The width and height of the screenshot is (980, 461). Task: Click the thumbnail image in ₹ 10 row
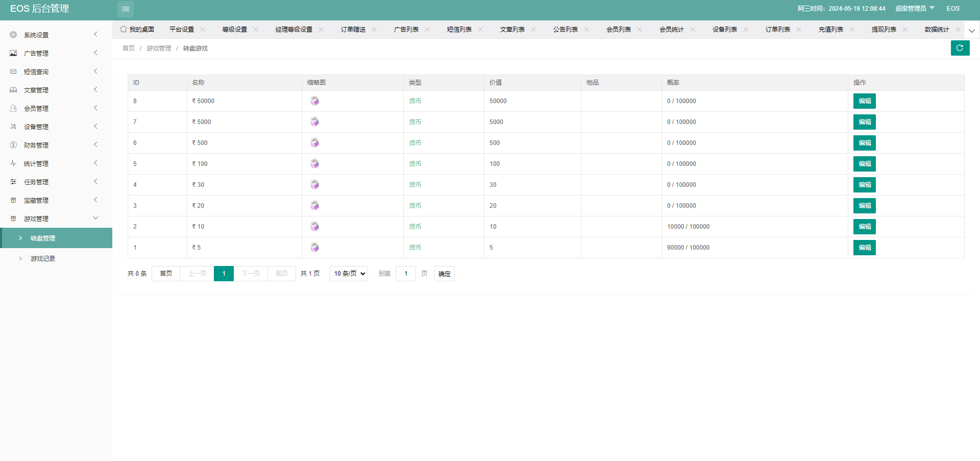pyautogui.click(x=315, y=227)
